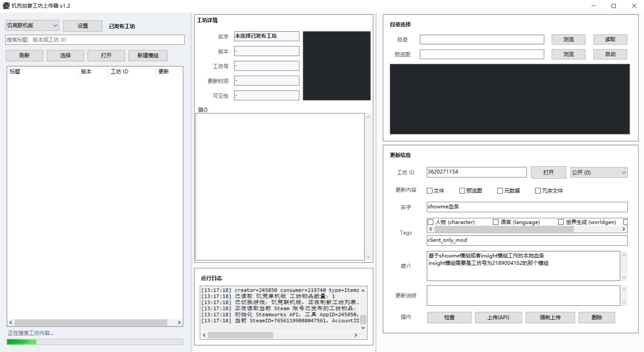This screenshot has width=644, height=352.
Task: Toggle the 人物 (character) tag checkbox
Action: [x=431, y=222]
